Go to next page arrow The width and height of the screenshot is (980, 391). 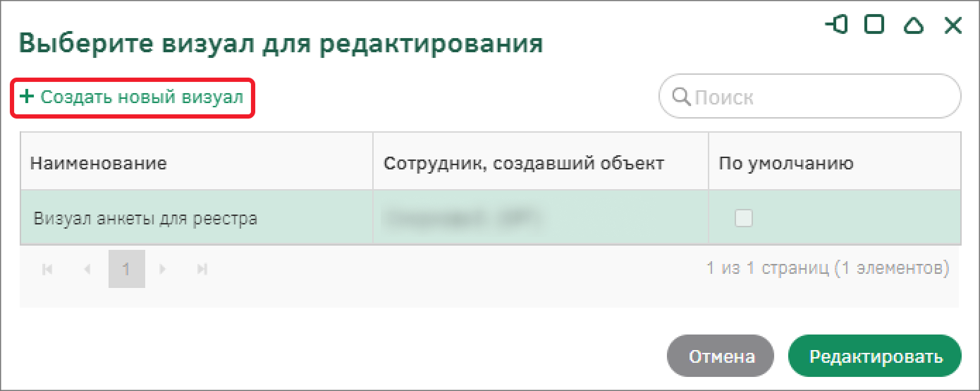click(x=163, y=269)
